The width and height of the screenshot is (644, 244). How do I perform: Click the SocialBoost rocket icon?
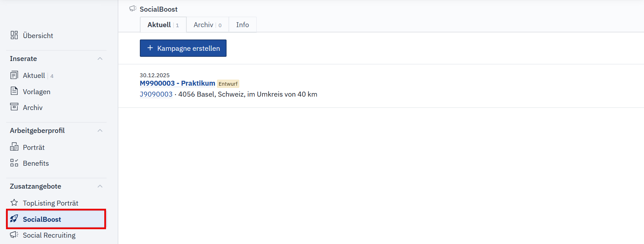tap(14, 219)
